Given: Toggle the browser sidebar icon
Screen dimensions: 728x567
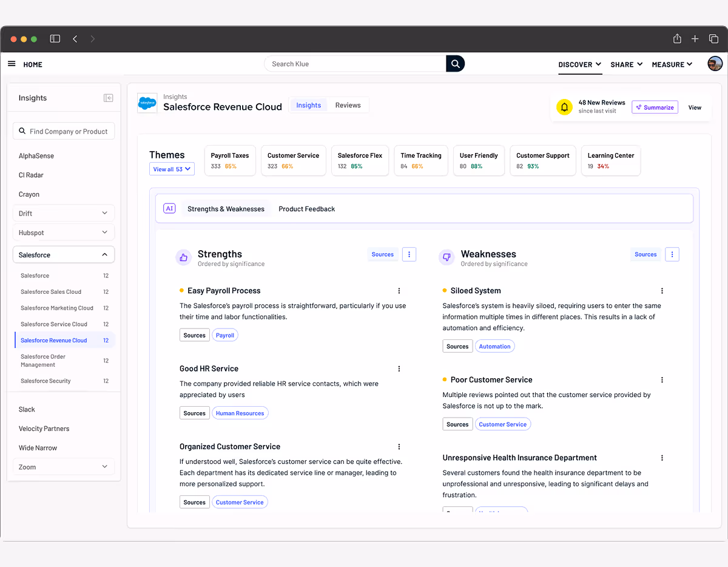Looking at the screenshot, I should tap(55, 39).
